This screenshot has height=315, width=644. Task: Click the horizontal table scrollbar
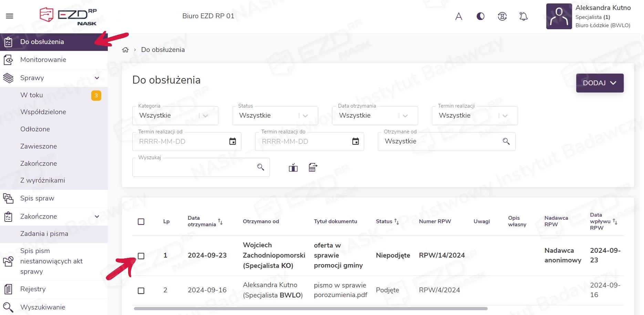coord(310,308)
